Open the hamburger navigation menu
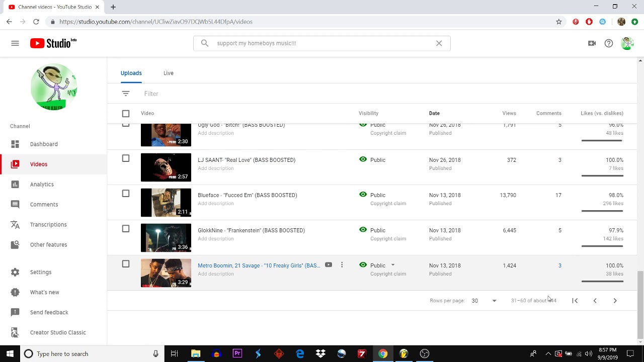Viewport: 644px width, 362px height. pos(15,43)
